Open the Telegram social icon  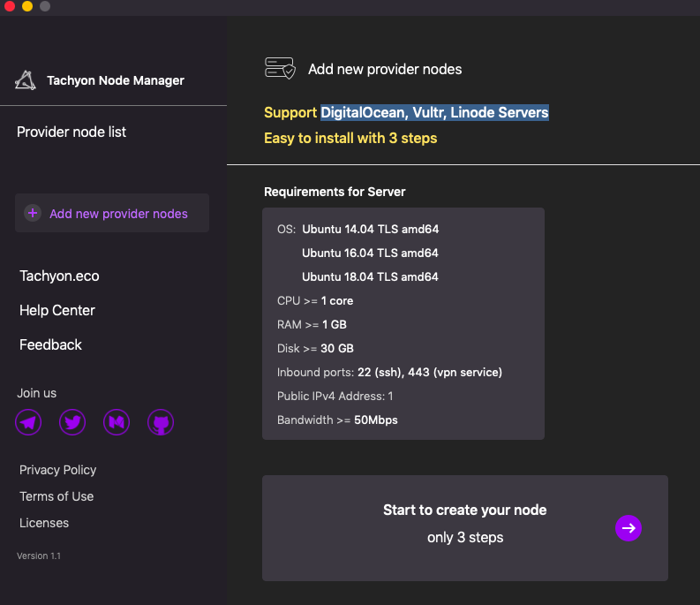(x=28, y=422)
